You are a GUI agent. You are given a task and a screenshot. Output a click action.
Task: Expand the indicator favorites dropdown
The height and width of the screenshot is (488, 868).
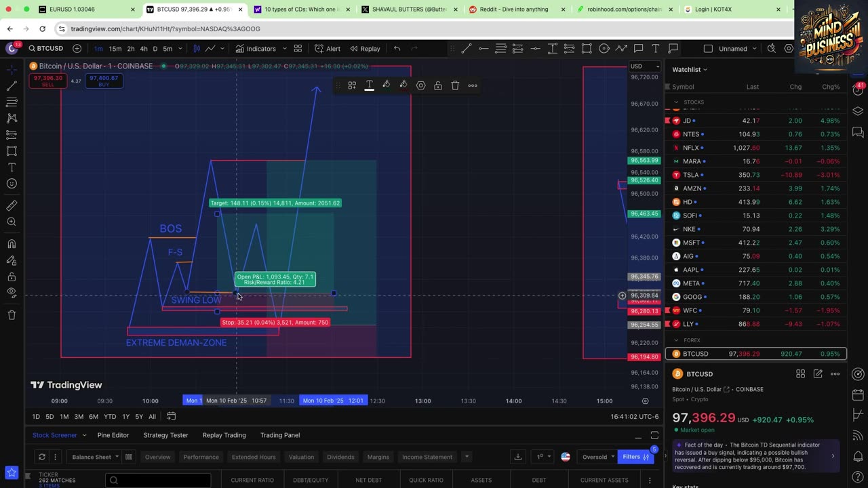(284, 49)
